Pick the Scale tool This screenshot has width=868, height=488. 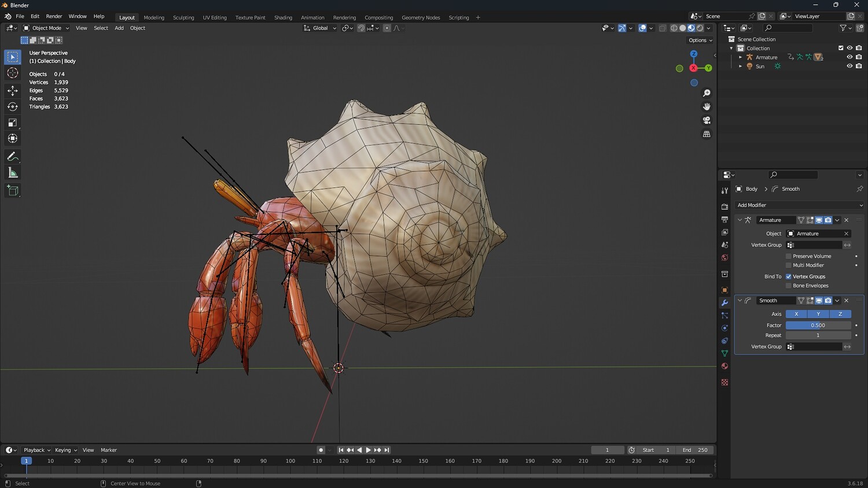pyautogui.click(x=12, y=123)
